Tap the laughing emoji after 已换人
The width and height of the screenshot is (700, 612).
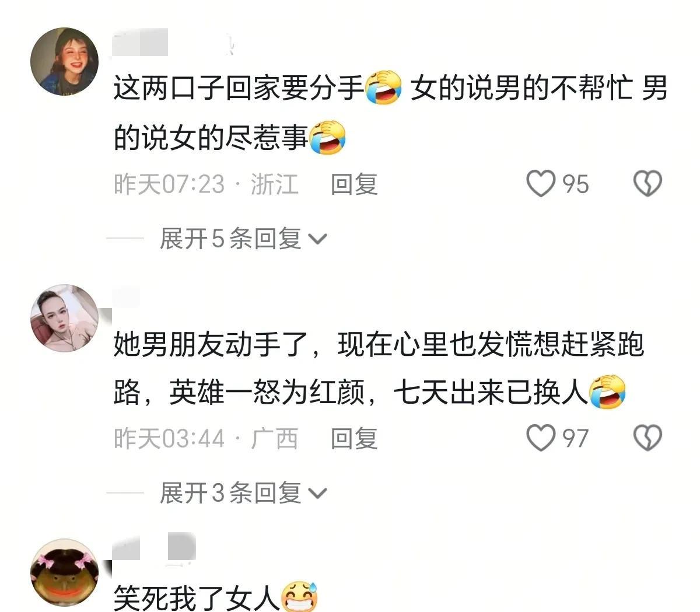608,392
